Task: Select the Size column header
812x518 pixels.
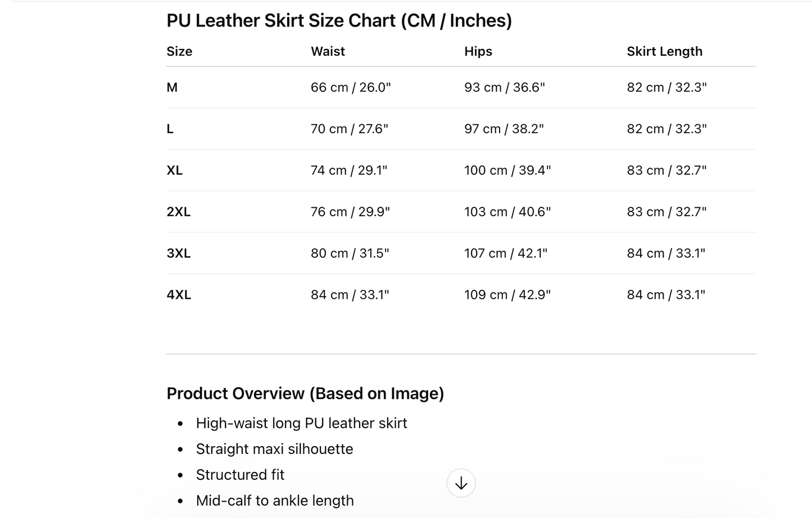Action: [x=179, y=51]
